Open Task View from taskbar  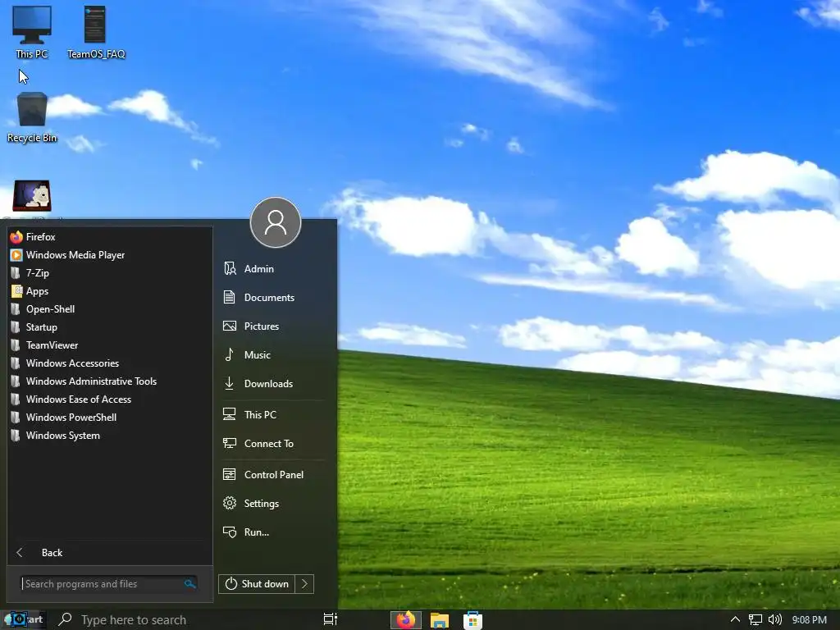tap(331, 620)
